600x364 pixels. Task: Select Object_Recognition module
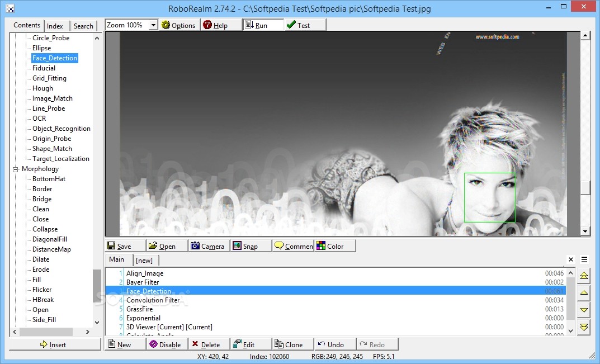coord(61,129)
